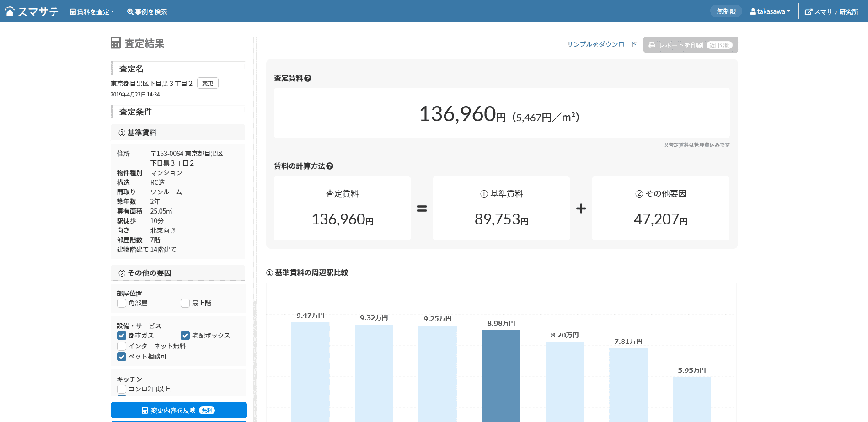The width and height of the screenshot is (868, 422).
Task: Click the external link icon for スマサテ研究所
Action: coord(809,12)
